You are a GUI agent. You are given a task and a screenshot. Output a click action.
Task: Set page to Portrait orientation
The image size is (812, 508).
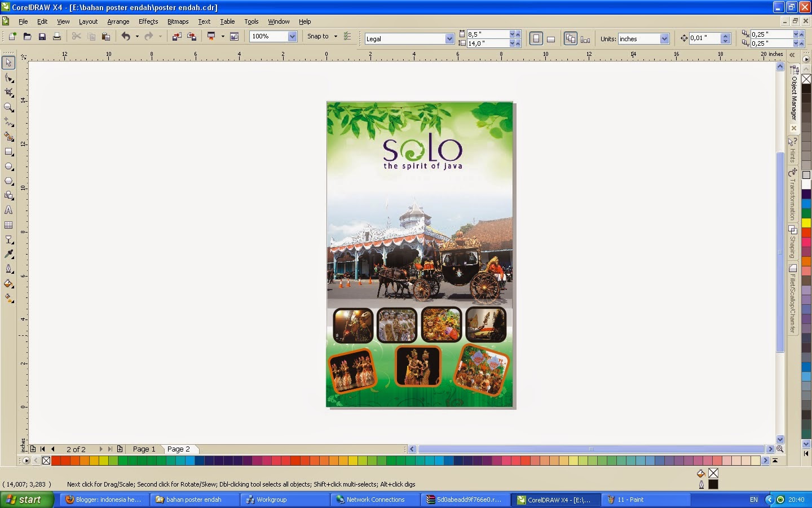[536, 38]
